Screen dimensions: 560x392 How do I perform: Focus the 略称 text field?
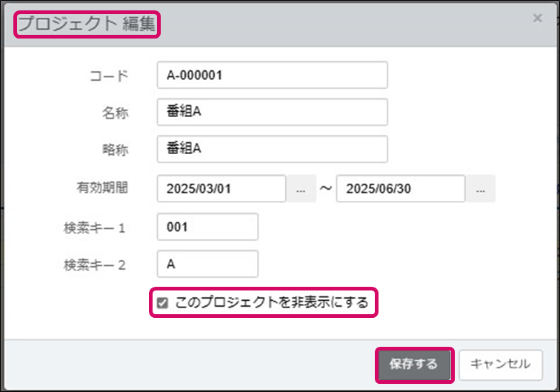(x=272, y=149)
